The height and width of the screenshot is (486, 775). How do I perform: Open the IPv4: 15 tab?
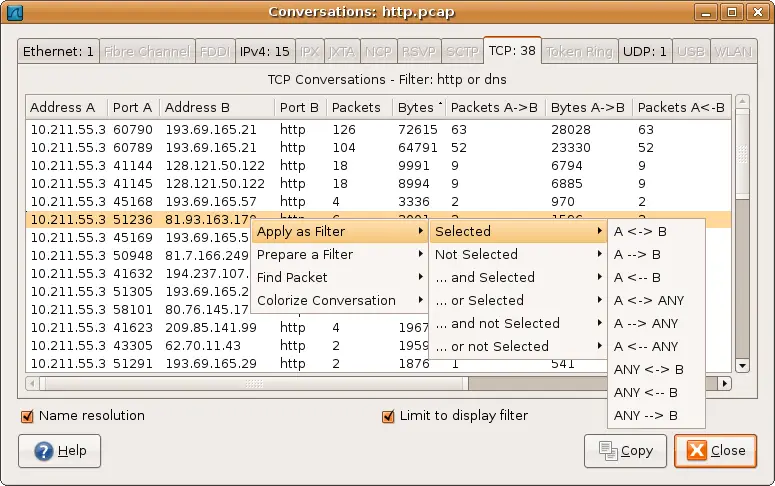pos(266,51)
